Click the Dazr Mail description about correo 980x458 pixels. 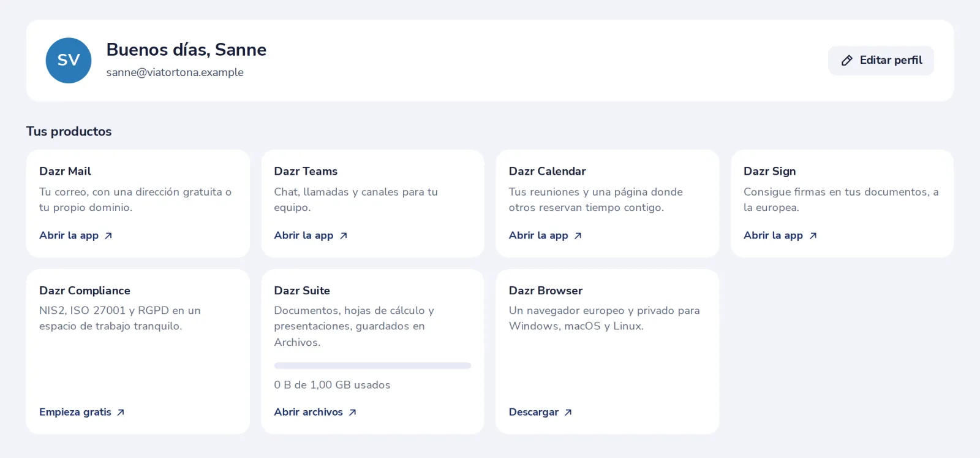click(x=135, y=200)
